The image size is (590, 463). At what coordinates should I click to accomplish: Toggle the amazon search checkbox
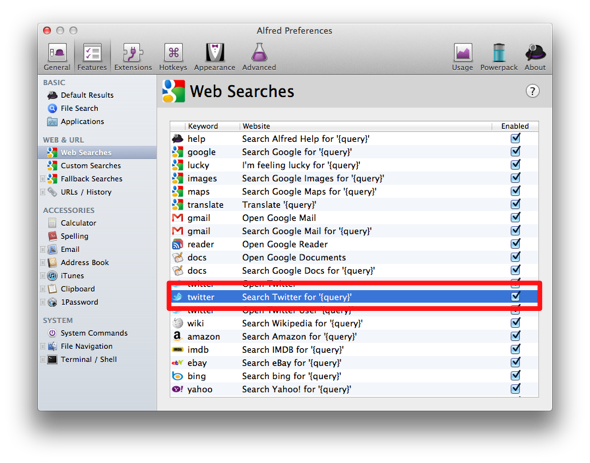click(515, 336)
